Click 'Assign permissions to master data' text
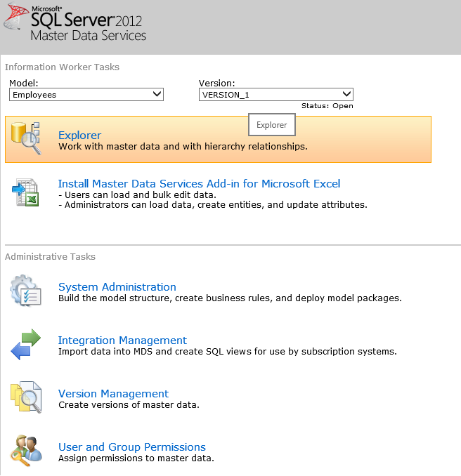 [136, 458]
